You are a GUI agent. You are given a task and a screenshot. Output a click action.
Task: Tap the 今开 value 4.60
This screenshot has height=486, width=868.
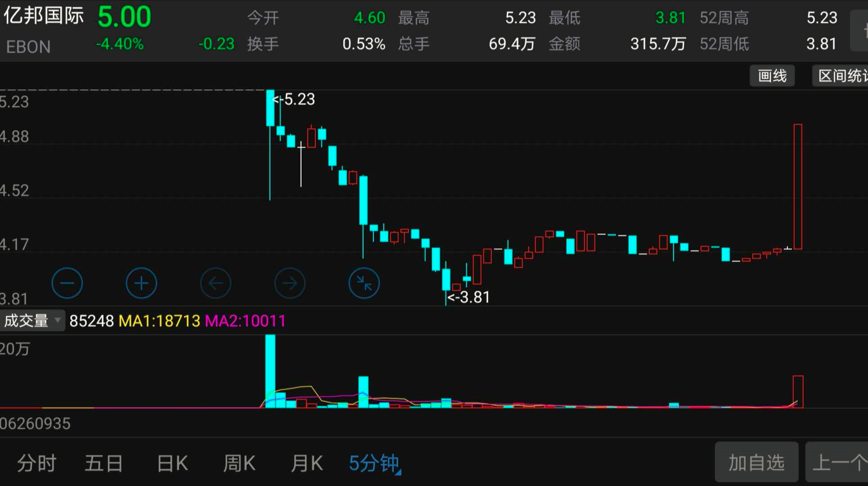[369, 18]
